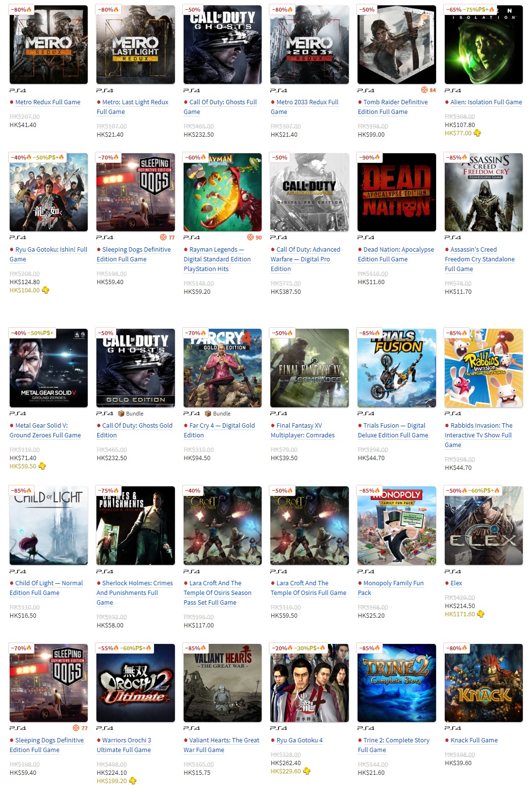Select the Valiant Hearts cover art

click(222, 683)
